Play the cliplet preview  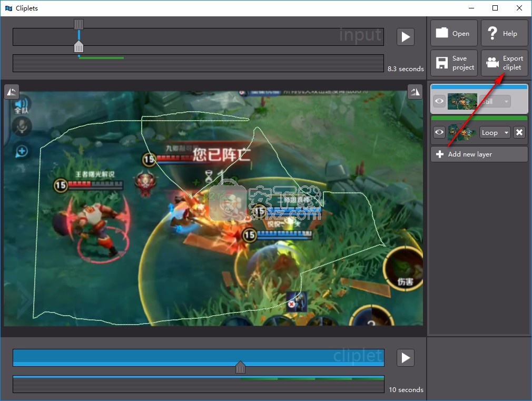click(x=406, y=358)
